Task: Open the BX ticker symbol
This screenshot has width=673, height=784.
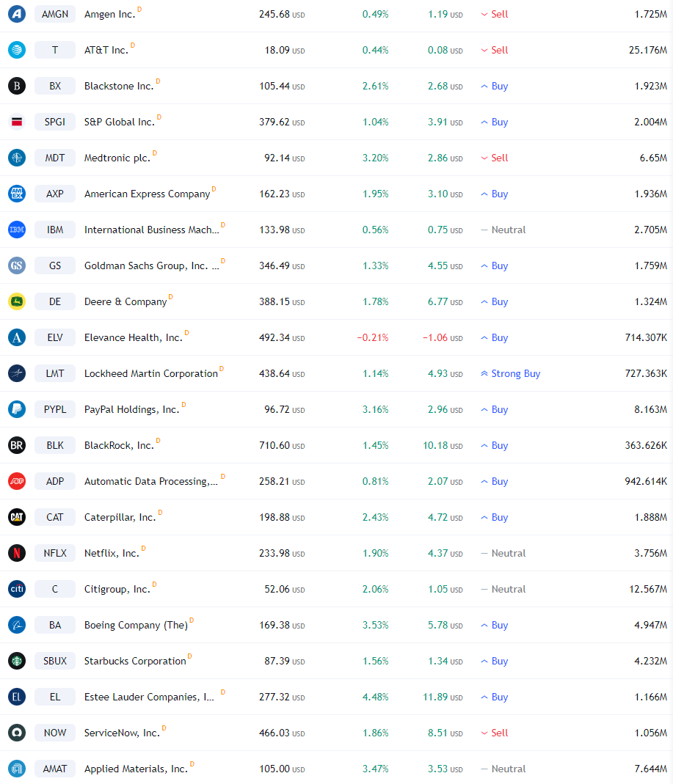Action: (x=55, y=86)
